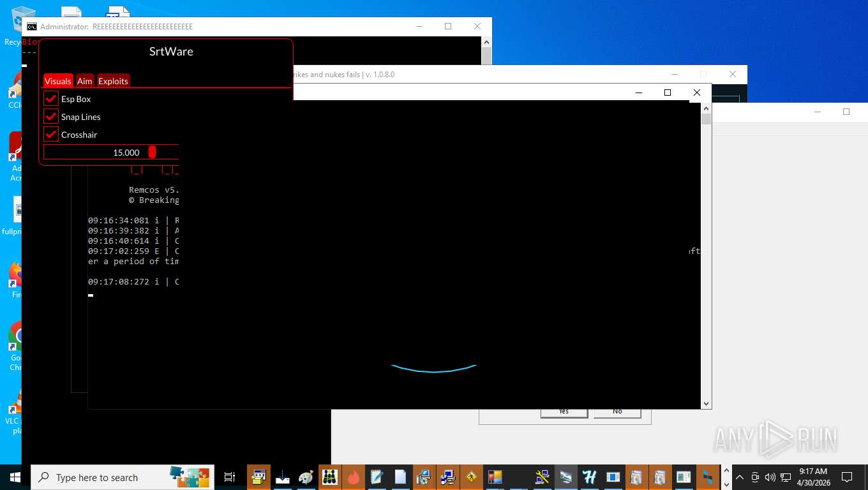This screenshot has height=490, width=868.
Task: Open the notepad-with-pencil taskbar icon
Action: 377,477
